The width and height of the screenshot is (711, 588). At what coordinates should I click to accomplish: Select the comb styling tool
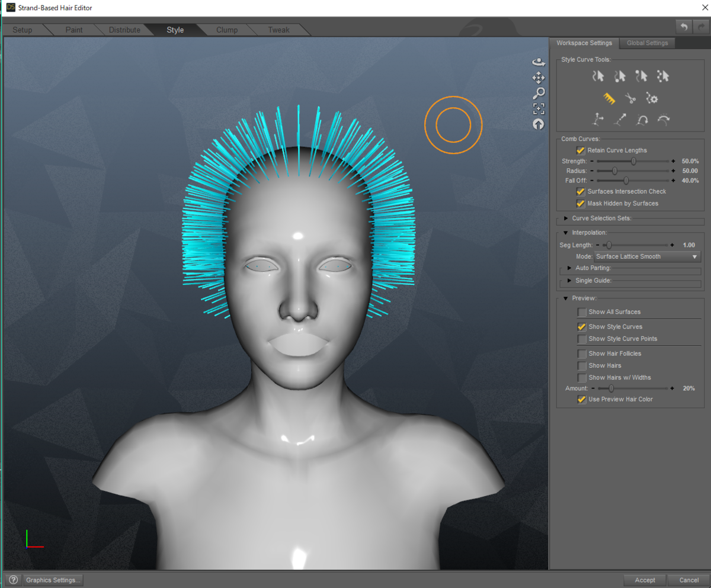[x=608, y=98]
